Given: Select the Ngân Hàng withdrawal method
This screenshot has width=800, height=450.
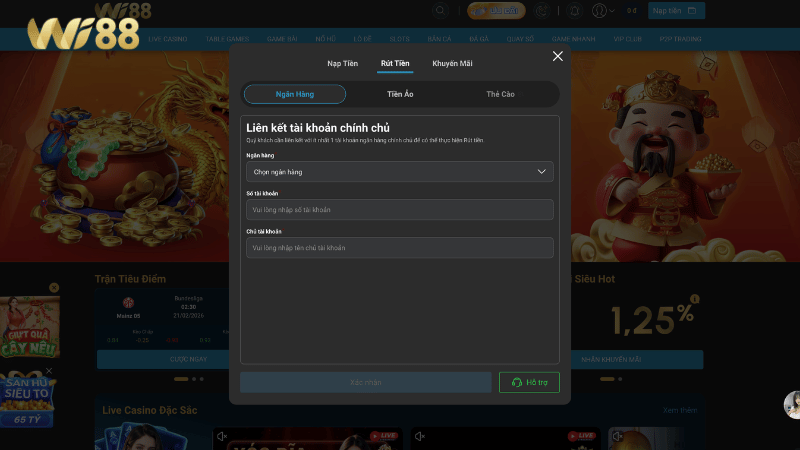Looking at the screenshot, I should pyautogui.click(x=295, y=94).
